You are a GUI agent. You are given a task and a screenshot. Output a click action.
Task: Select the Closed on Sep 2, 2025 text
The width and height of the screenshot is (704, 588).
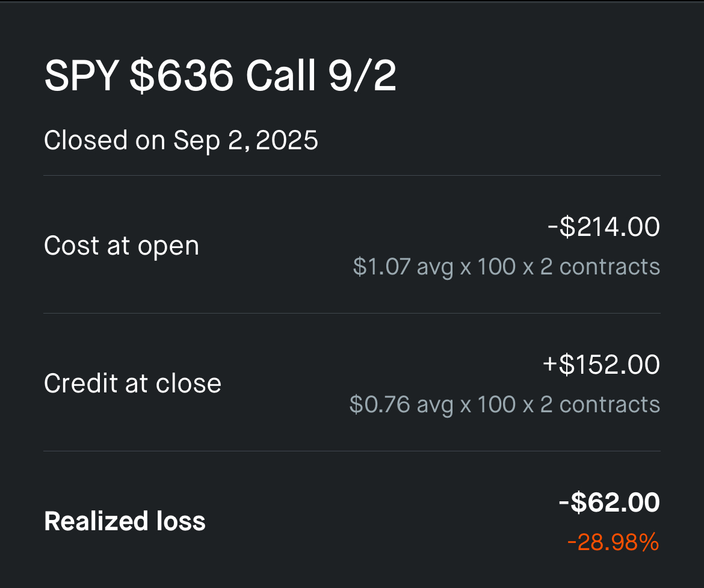click(x=181, y=140)
